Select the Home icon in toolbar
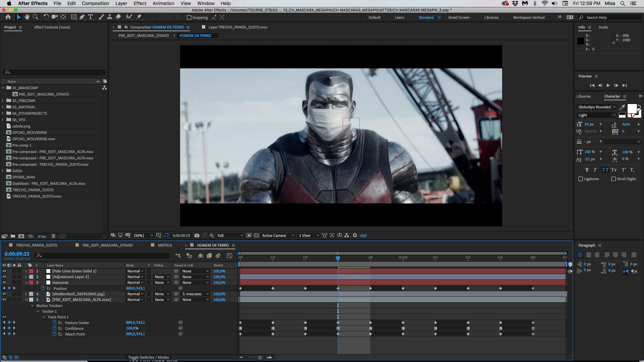This screenshot has height=362, width=644. pyautogui.click(x=8, y=17)
